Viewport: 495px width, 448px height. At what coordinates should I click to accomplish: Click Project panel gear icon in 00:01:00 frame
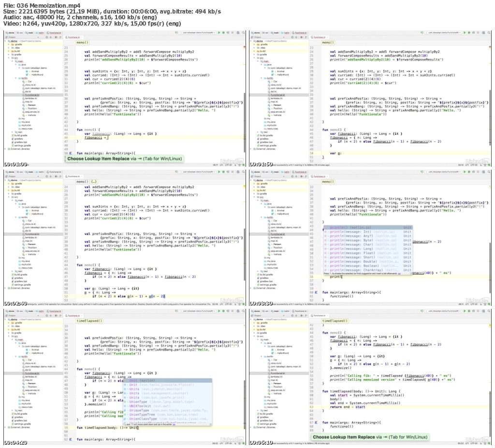[56, 37]
